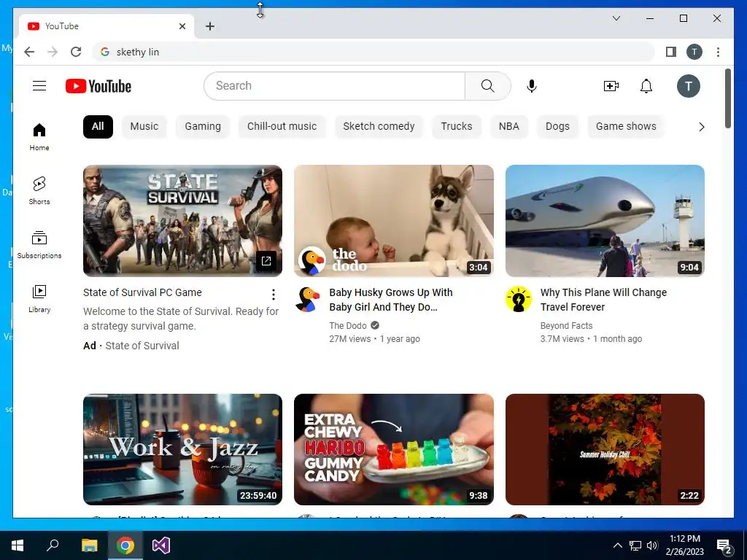Viewport: 747px width, 560px height.
Task: Click the voice search microphone icon
Action: (532, 86)
